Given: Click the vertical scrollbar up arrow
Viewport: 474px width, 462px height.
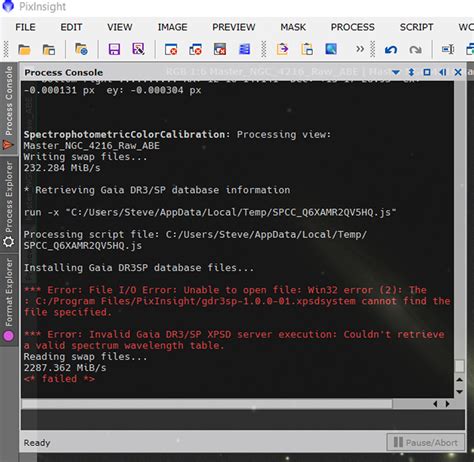Looking at the screenshot, I should pyautogui.click(x=459, y=380).
